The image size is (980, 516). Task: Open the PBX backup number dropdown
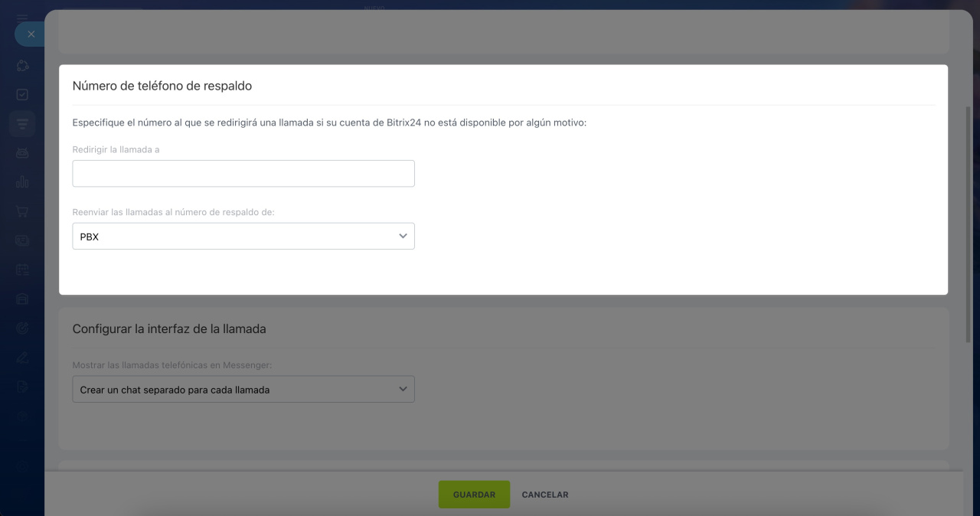[243, 237]
